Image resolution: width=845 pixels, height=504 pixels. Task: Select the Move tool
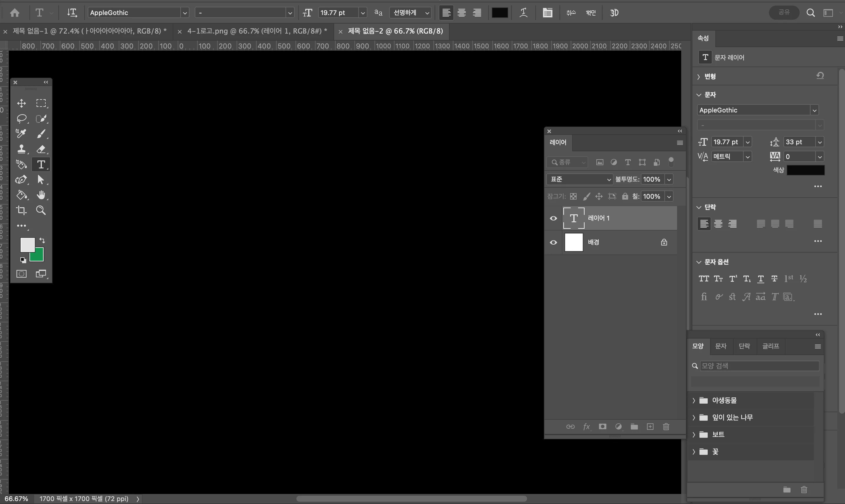[22, 103]
